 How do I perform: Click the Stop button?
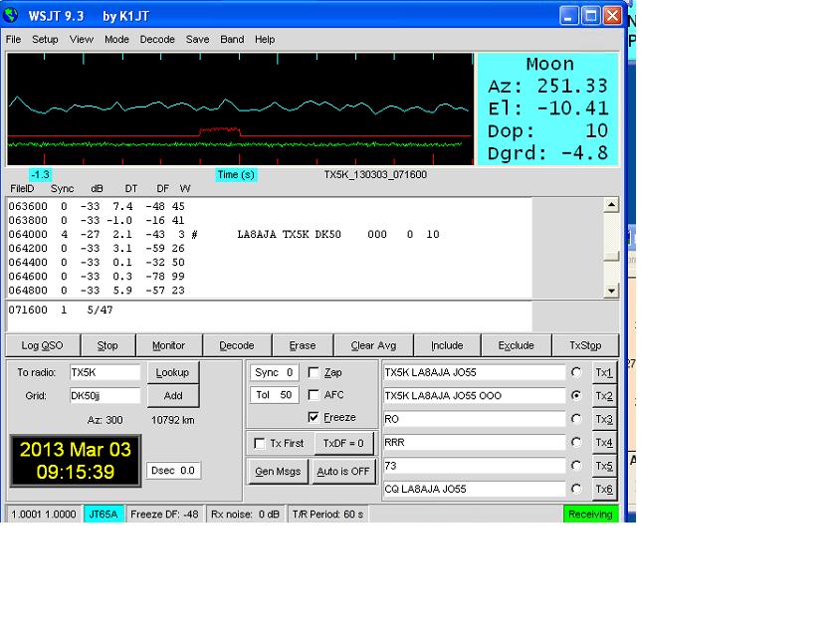(x=107, y=345)
